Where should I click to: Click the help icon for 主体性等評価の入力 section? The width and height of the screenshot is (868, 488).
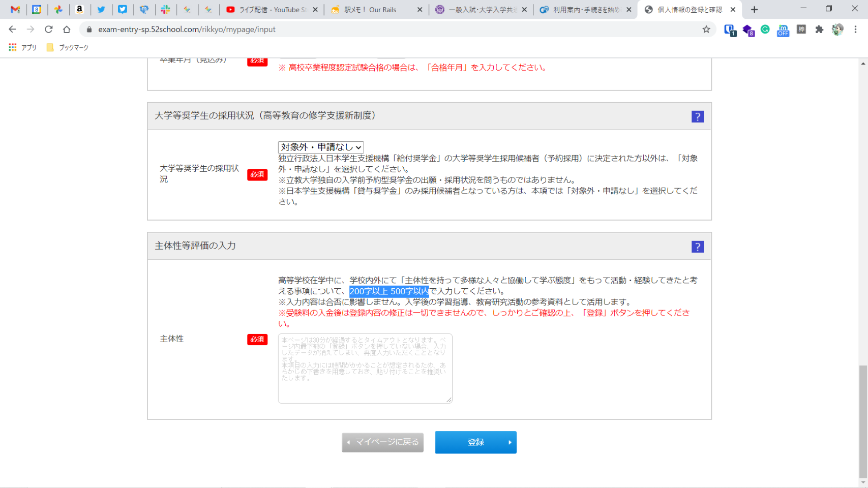(x=697, y=247)
